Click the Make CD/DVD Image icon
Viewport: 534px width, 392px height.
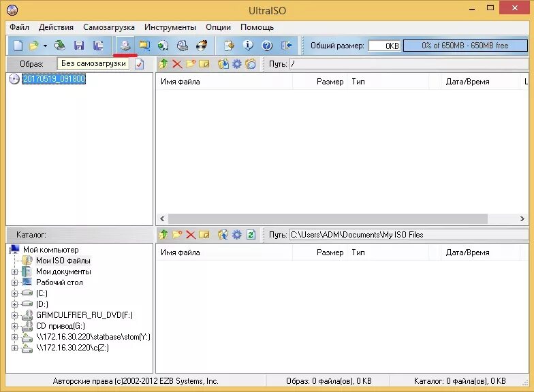(125, 45)
